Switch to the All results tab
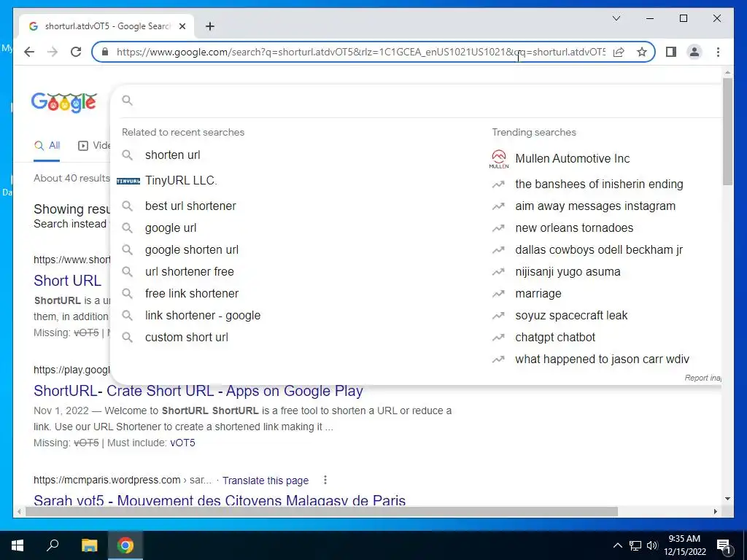This screenshot has width=747, height=560. (47, 145)
